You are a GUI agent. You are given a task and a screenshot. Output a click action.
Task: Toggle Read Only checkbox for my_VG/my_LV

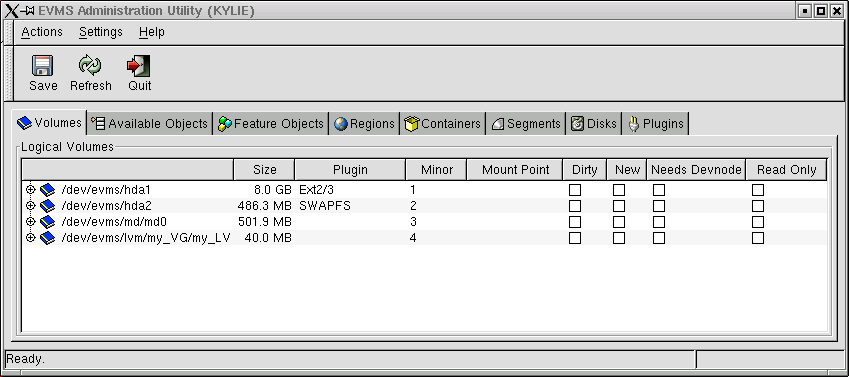tap(758, 238)
